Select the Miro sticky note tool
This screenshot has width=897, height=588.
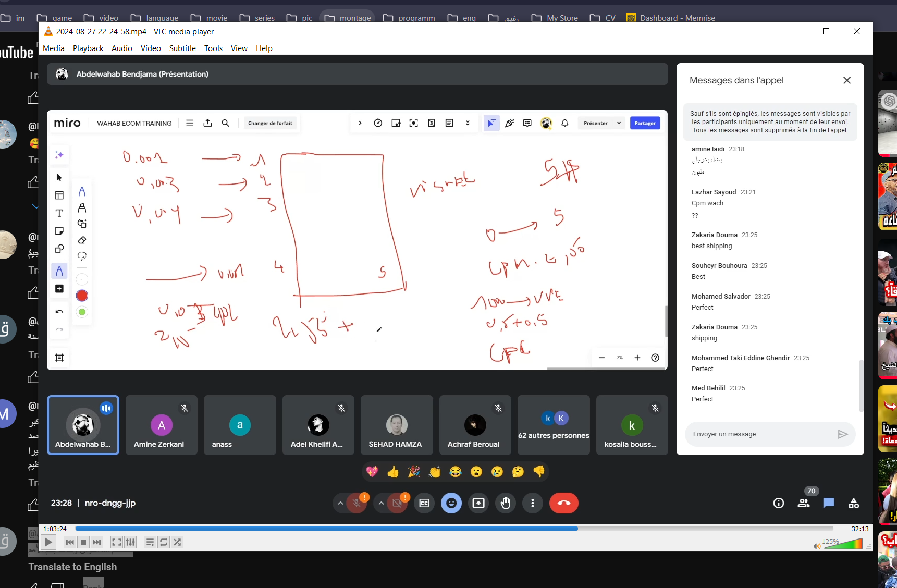pos(59,231)
